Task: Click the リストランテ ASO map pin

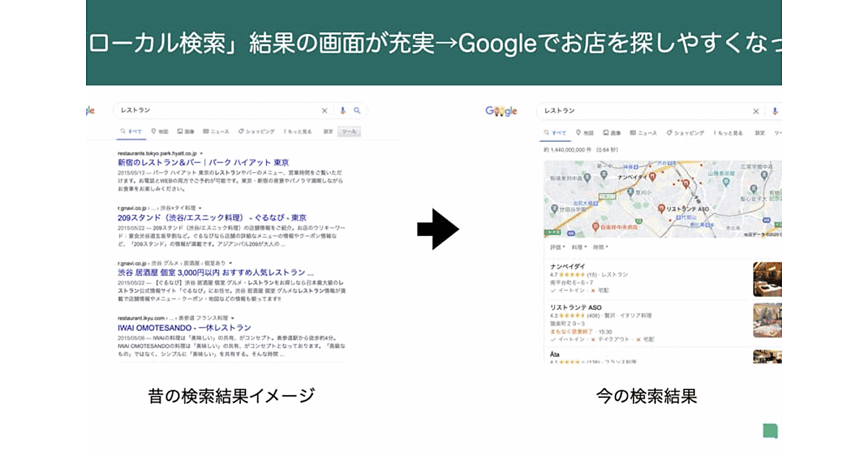Action: point(661,207)
